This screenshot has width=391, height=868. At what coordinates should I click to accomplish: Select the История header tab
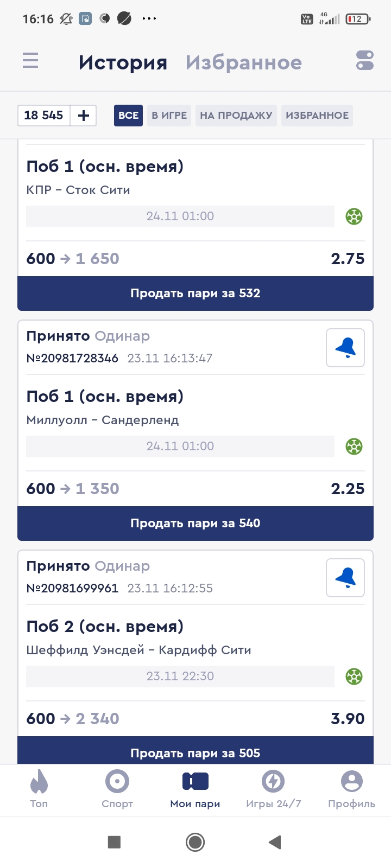tap(123, 63)
